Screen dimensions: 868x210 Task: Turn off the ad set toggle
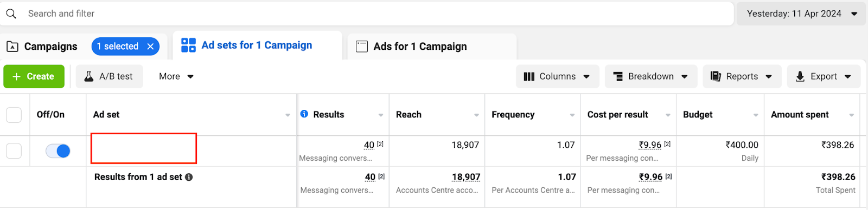[x=58, y=151]
